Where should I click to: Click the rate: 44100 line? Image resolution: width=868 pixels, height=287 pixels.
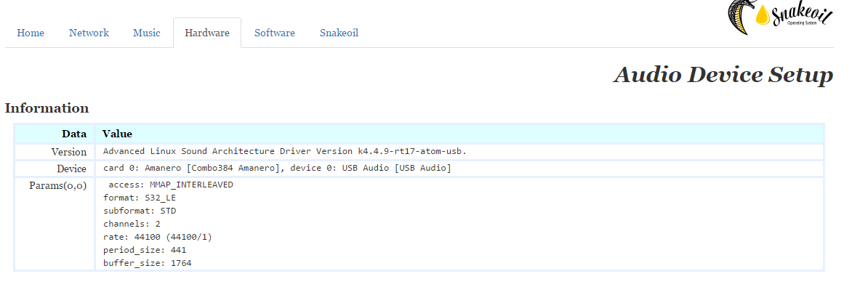[x=158, y=237]
